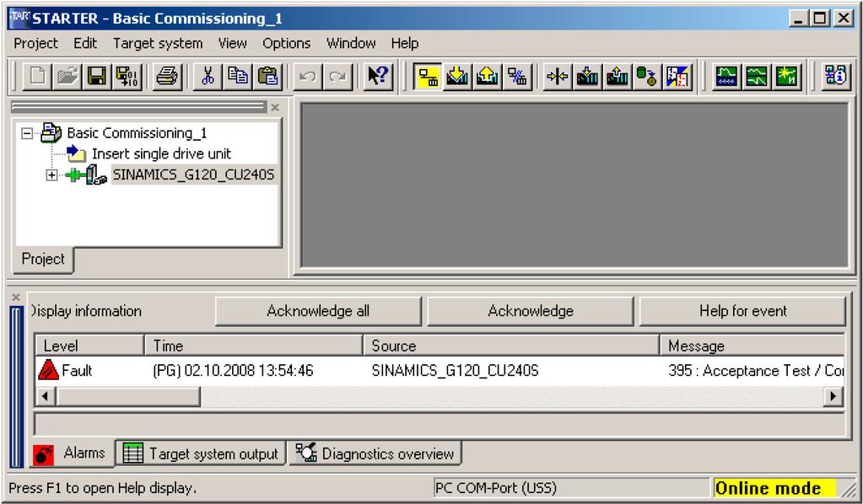Click the Acknowledge button
863x504 pixels.
point(531,311)
